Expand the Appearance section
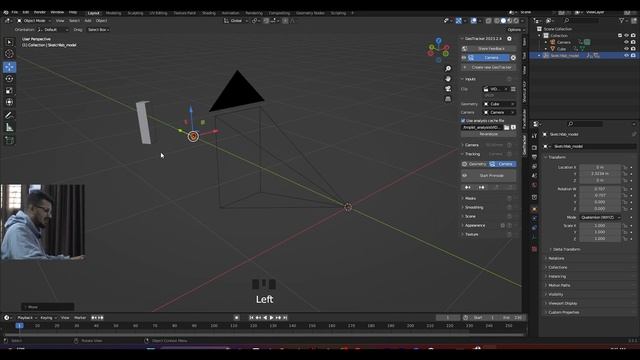Viewport: 640px width, 360px height. pyautogui.click(x=475, y=225)
